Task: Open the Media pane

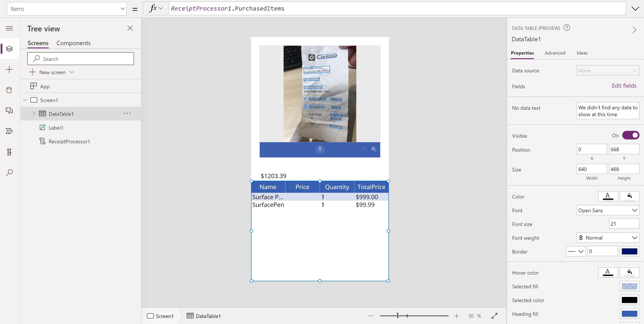Action: click(x=9, y=111)
